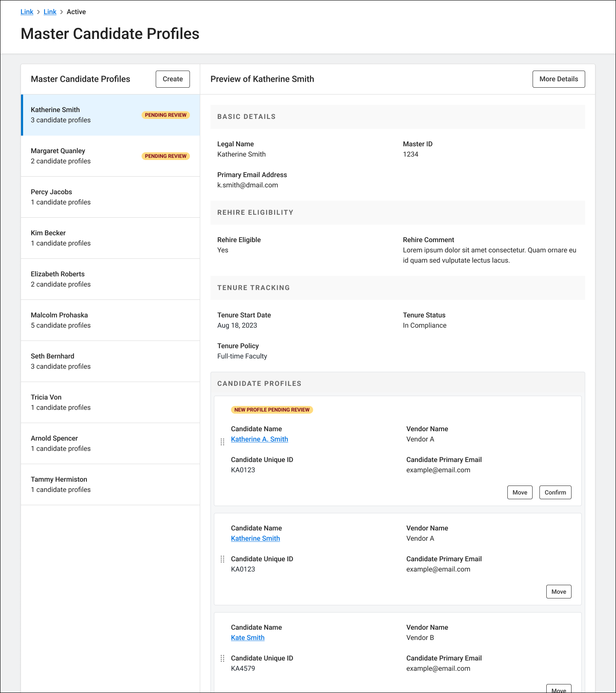Open the Katherine Smith candidate profile link

(x=255, y=539)
